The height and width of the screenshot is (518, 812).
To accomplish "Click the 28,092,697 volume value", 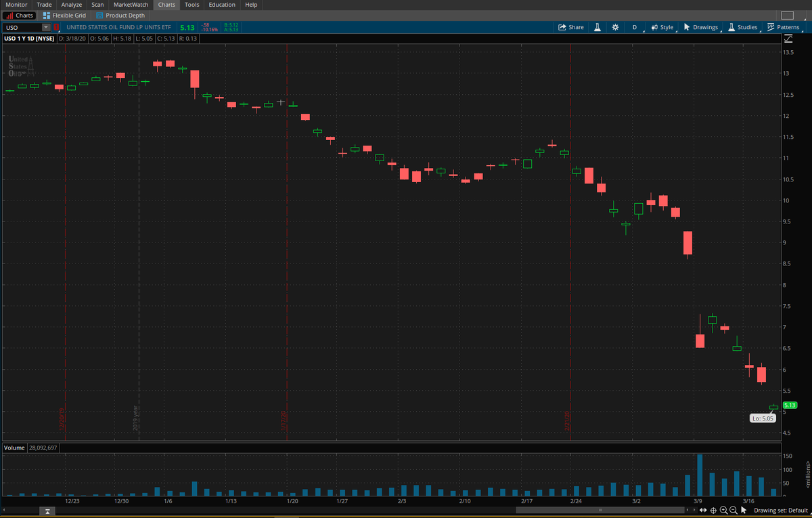I will pyautogui.click(x=44, y=448).
